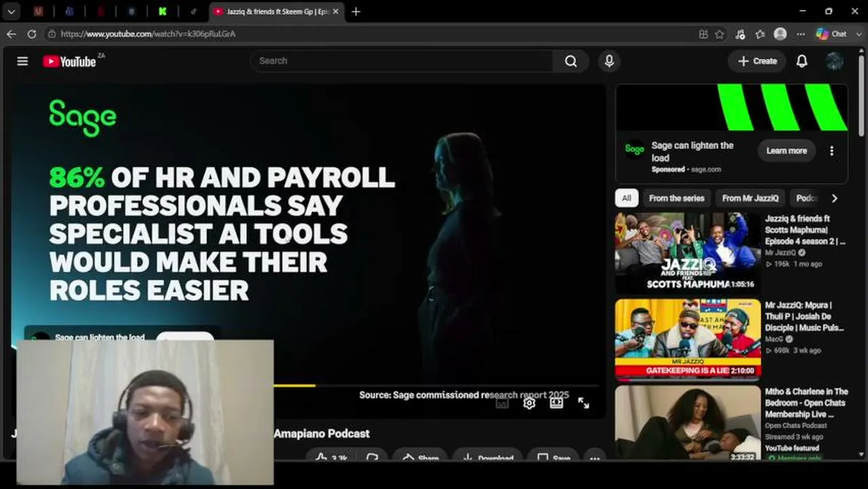Image resolution: width=868 pixels, height=489 pixels.
Task: Click the like button with 3.3k
Action: tap(331, 458)
